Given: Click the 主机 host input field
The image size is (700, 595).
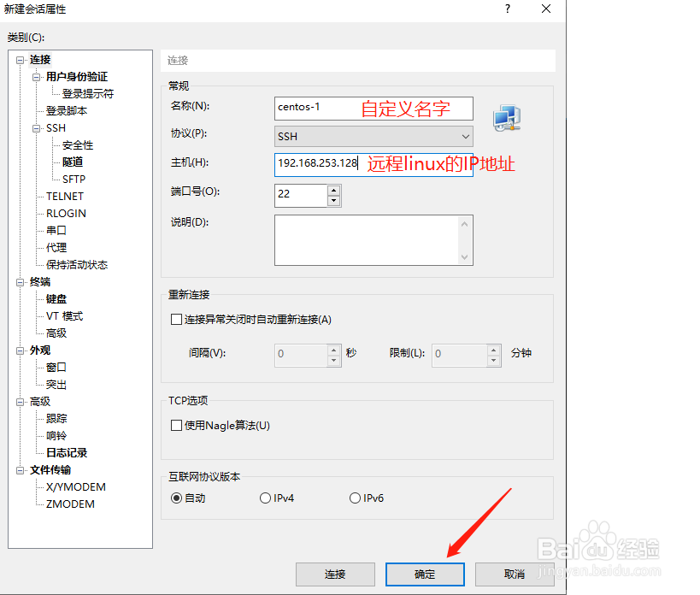Looking at the screenshot, I should pyautogui.click(x=374, y=165).
